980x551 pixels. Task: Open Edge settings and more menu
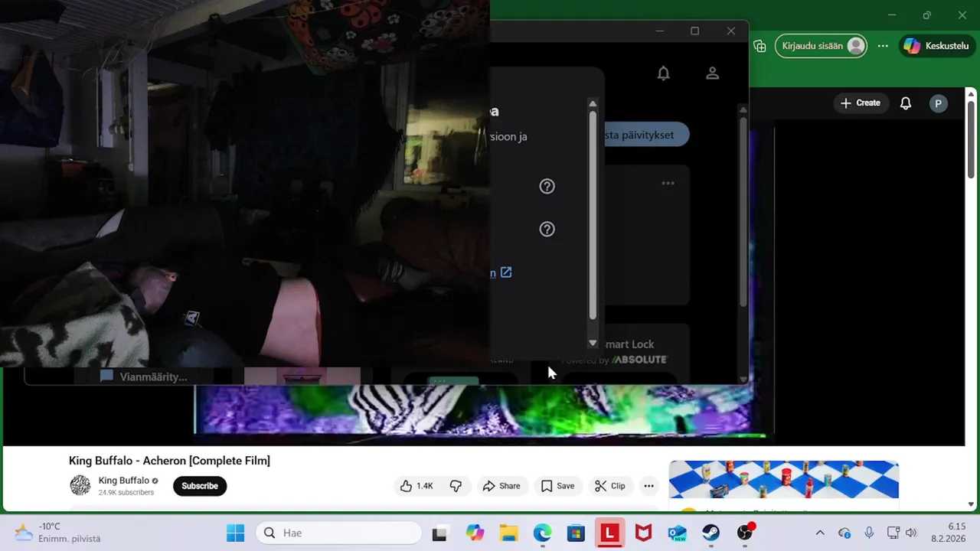coord(883,46)
